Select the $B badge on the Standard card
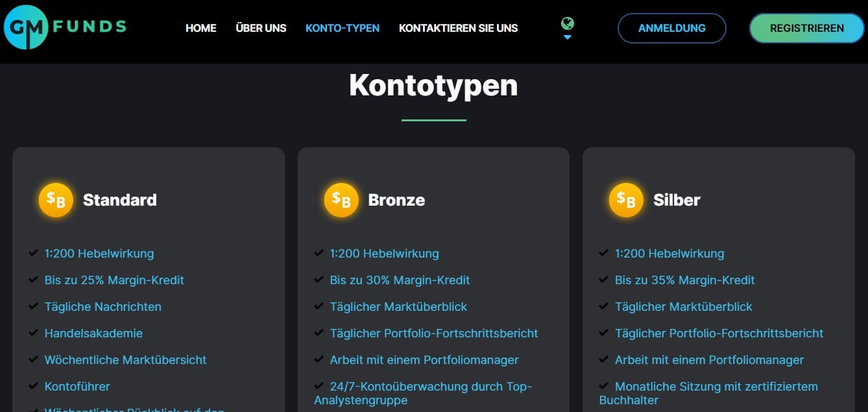This screenshot has height=412, width=868. [x=56, y=200]
